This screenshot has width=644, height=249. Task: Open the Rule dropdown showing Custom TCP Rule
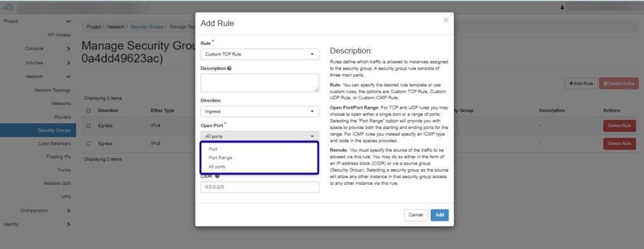pyautogui.click(x=260, y=54)
